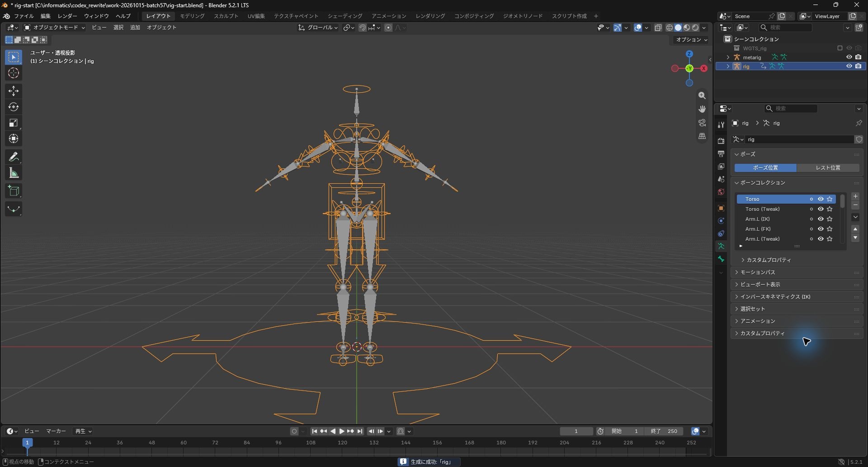
Task: Switch orthographic/perspective grid icon
Action: tap(702, 136)
